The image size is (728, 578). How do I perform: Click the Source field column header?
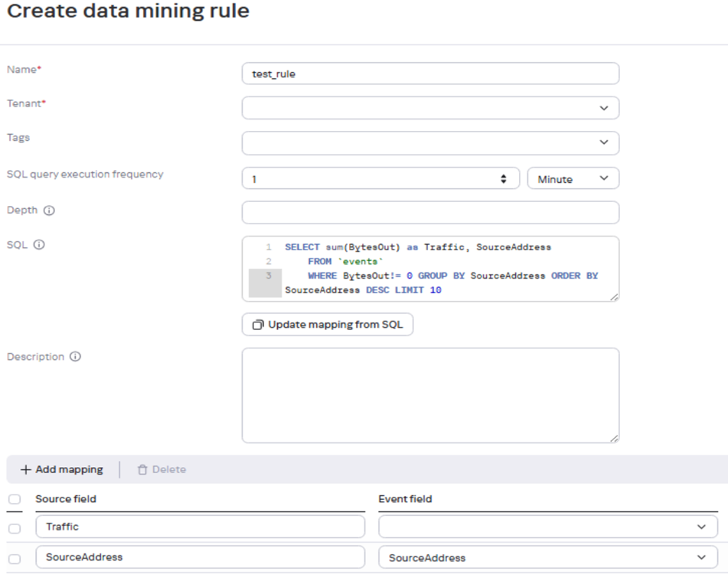click(66, 499)
